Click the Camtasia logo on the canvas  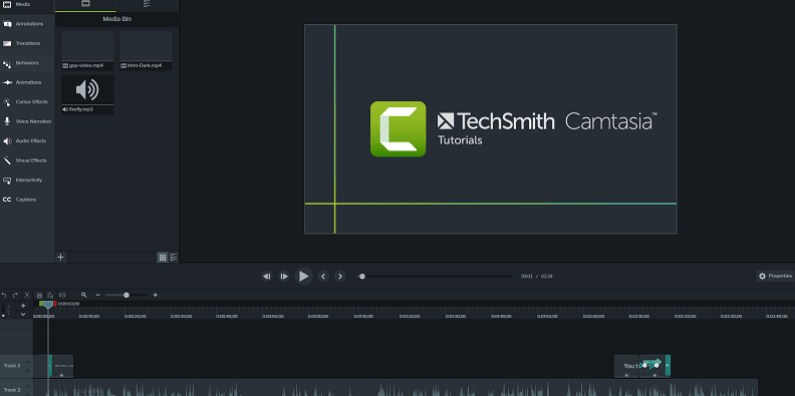tap(398, 129)
